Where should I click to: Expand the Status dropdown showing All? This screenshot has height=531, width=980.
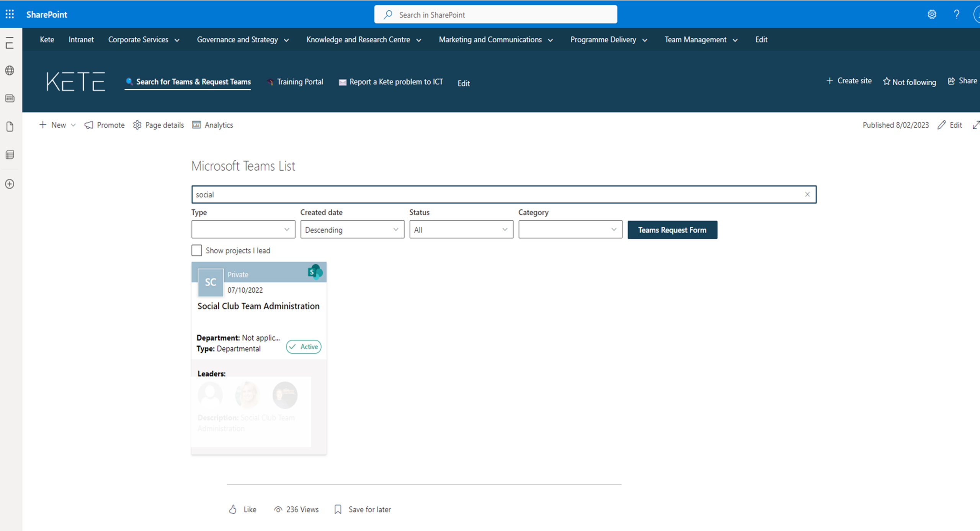[461, 230]
